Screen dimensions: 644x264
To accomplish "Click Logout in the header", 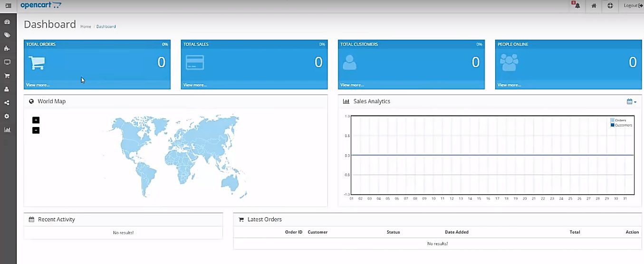I will pos(633,6).
